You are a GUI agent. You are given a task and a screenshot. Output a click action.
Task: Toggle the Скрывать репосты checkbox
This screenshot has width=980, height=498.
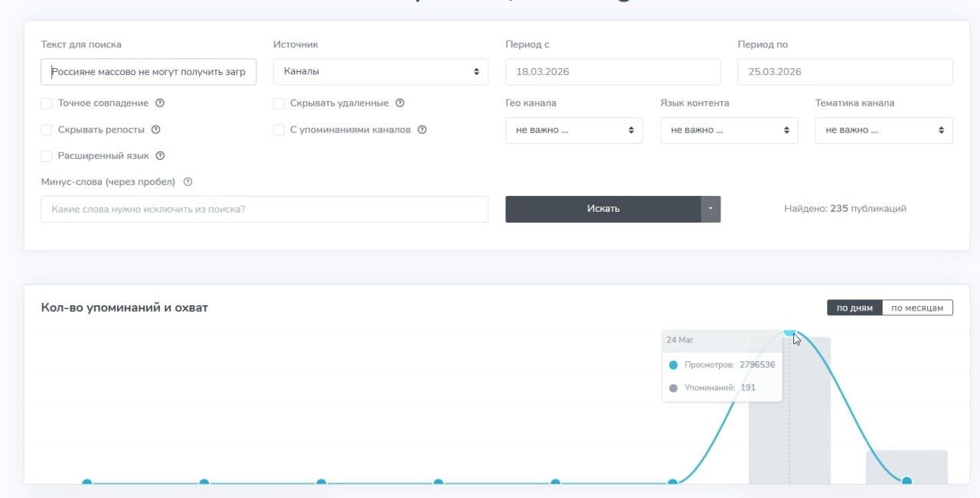click(47, 130)
